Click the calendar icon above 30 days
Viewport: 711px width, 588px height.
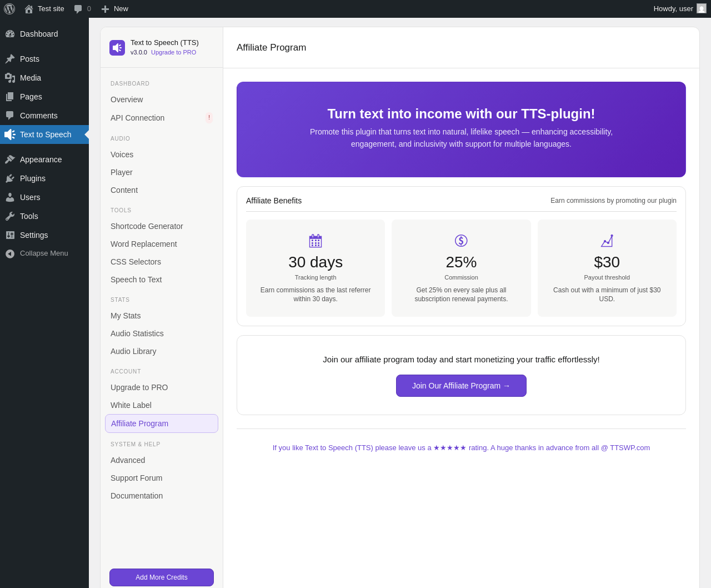click(316, 241)
